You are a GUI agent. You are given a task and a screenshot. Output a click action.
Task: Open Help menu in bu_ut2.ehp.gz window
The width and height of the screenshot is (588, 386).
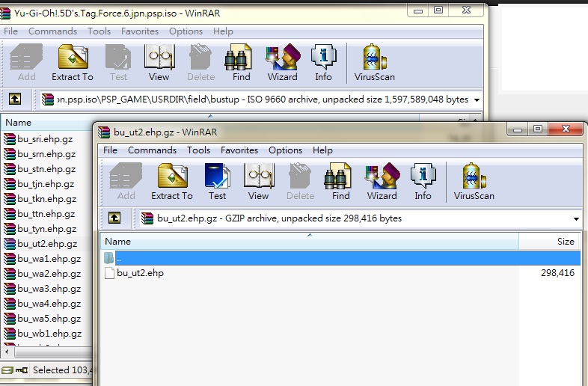point(322,150)
